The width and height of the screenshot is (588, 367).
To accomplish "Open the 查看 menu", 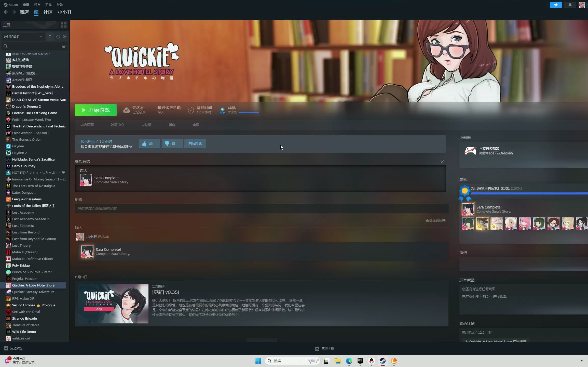I will click(x=26, y=5).
